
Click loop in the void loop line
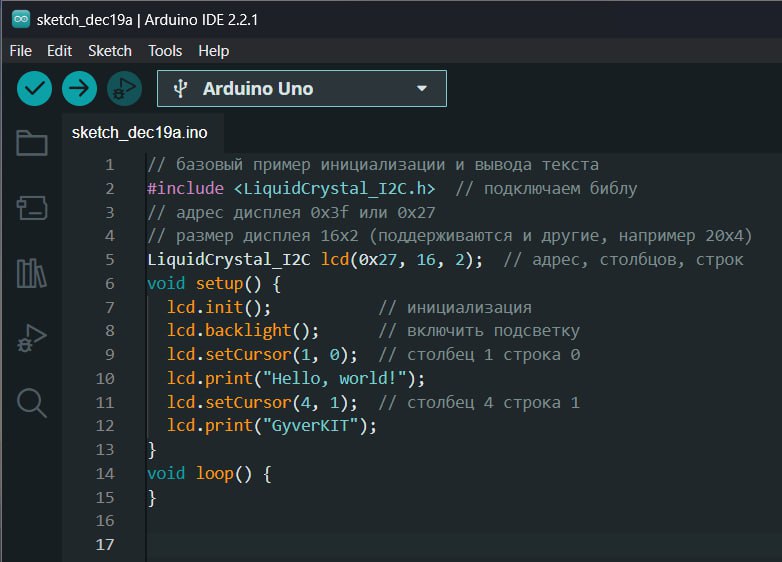214,473
